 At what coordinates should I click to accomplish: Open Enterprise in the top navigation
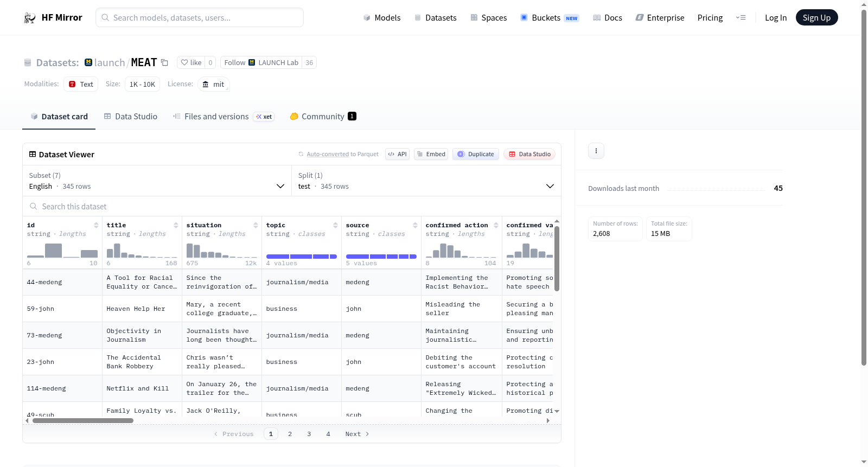tap(660, 18)
